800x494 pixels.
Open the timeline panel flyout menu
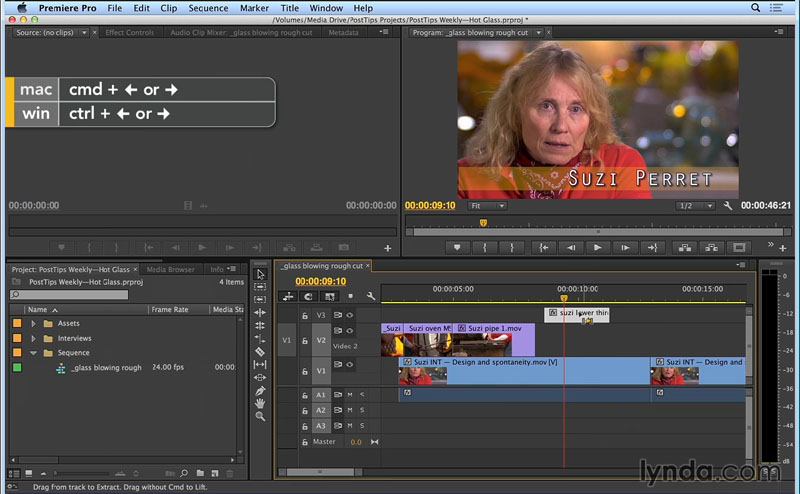pyautogui.click(x=741, y=265)
